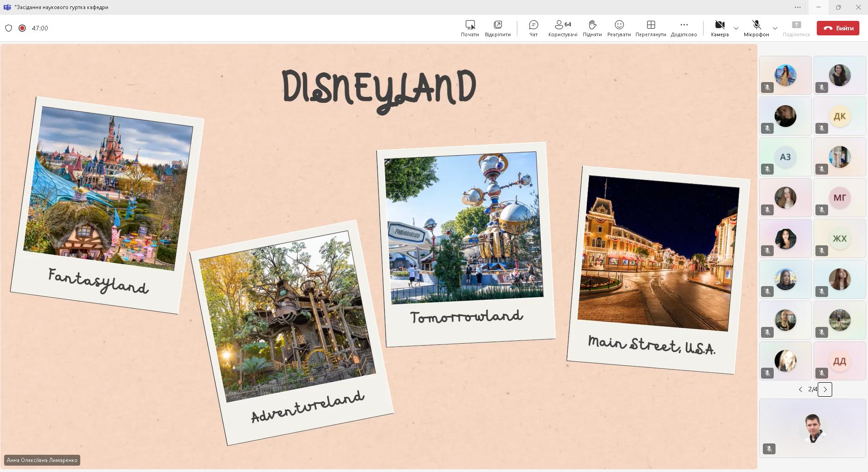Screen dimensions: 868x472
Task: Open the Чат panel
Action: [x=533, y=28]
